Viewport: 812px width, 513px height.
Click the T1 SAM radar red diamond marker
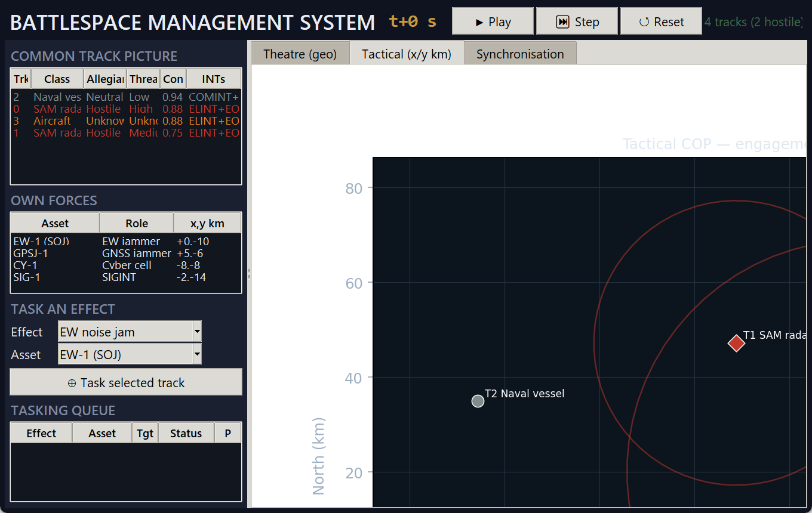click(x=736, y=343)
